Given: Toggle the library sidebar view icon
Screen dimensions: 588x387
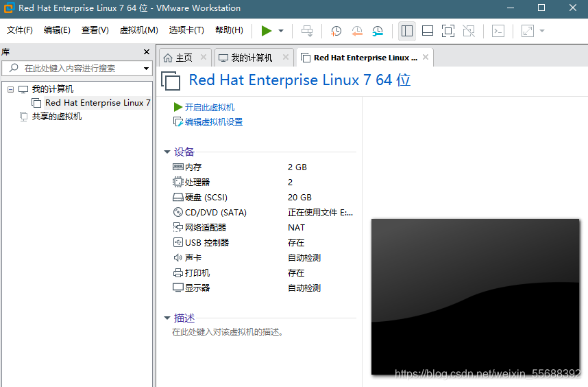Looking at the screenshot, I should [x=407, y=31].
